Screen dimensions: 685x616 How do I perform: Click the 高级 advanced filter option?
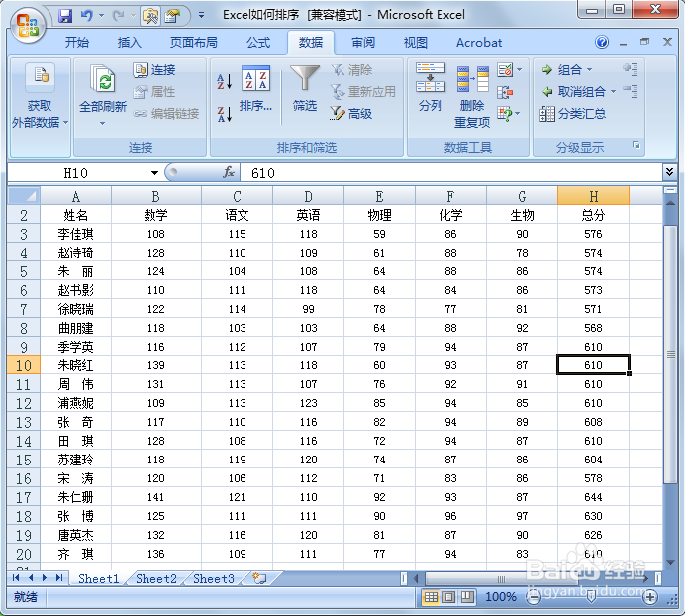[351, 114]
